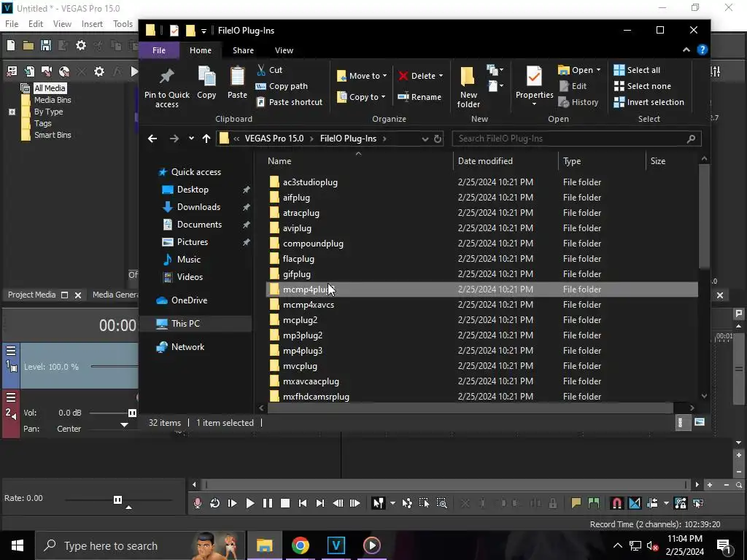The height and width of the screenshot is (560, 747).
Task: Open Chrome from the taskbar
Action: click(x=300, y=545)
